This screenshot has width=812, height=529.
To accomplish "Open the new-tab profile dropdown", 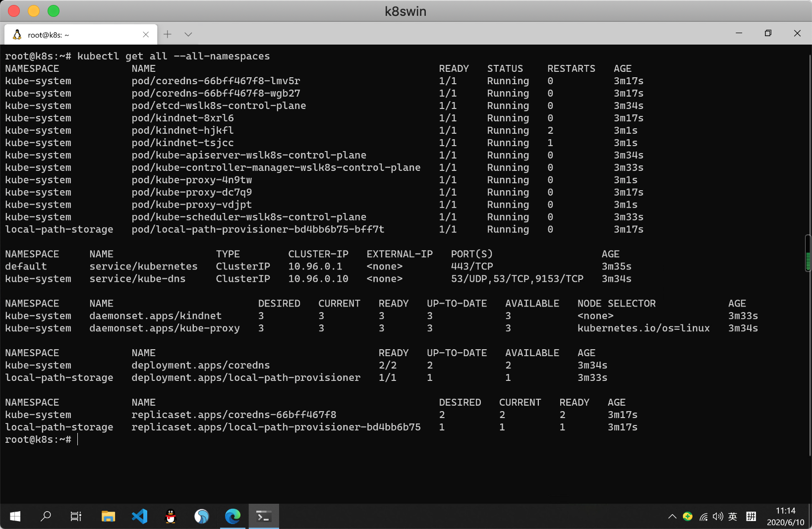I will [188, 34].
